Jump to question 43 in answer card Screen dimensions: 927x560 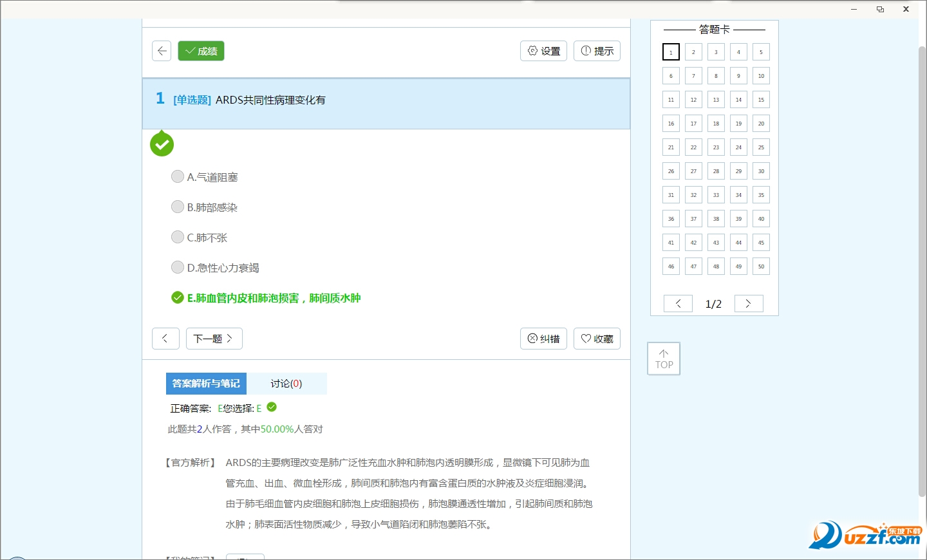click(716, 243)
